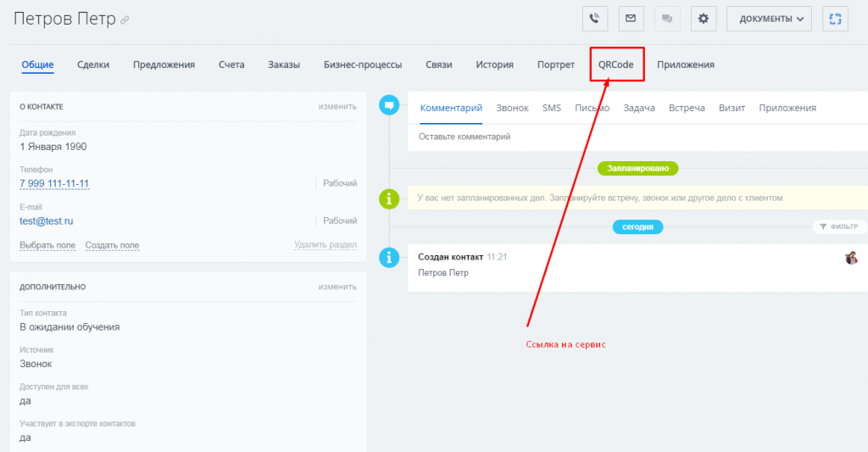Click phone number 7 999 111-11-11
The width and height of the screenshot is (868, 452).
pyautogui.click(x=54, y=183)
